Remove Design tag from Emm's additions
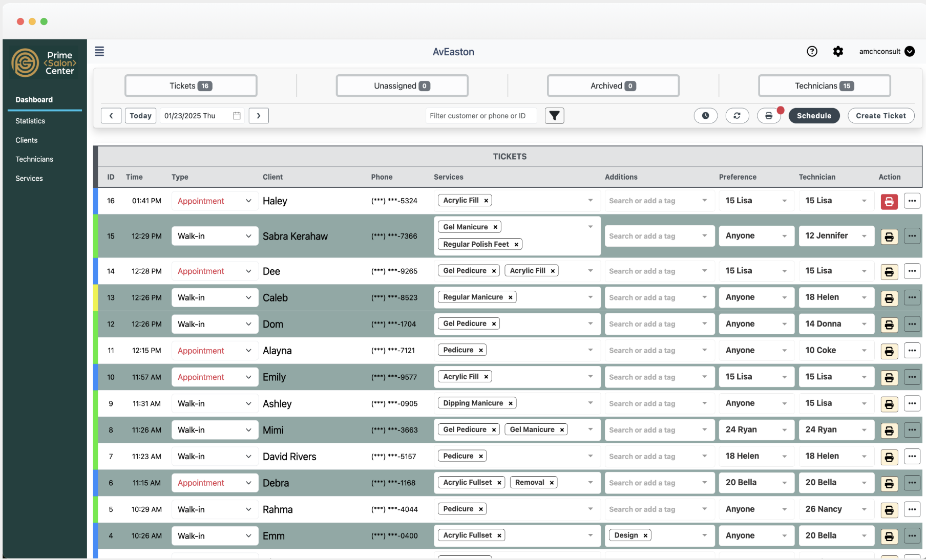This screenshot has height=560, width=926. (x=645, y=535)
